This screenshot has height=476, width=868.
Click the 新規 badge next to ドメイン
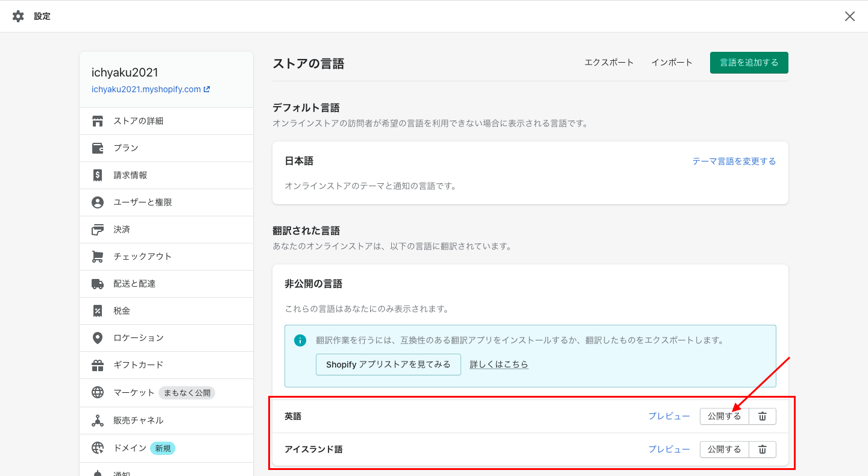pos(163,448)
